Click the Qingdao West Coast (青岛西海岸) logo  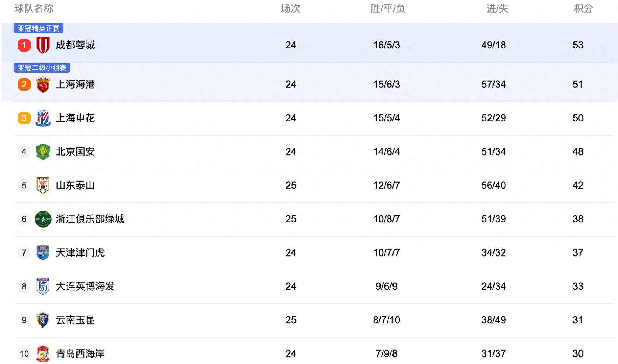[x=43, y=353]
